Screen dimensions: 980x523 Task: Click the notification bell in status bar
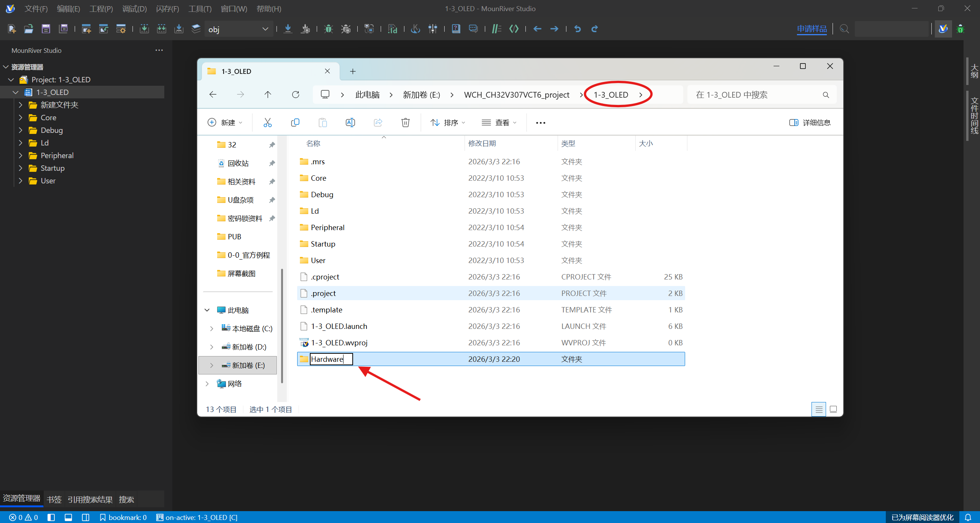[x=968, y=517]
